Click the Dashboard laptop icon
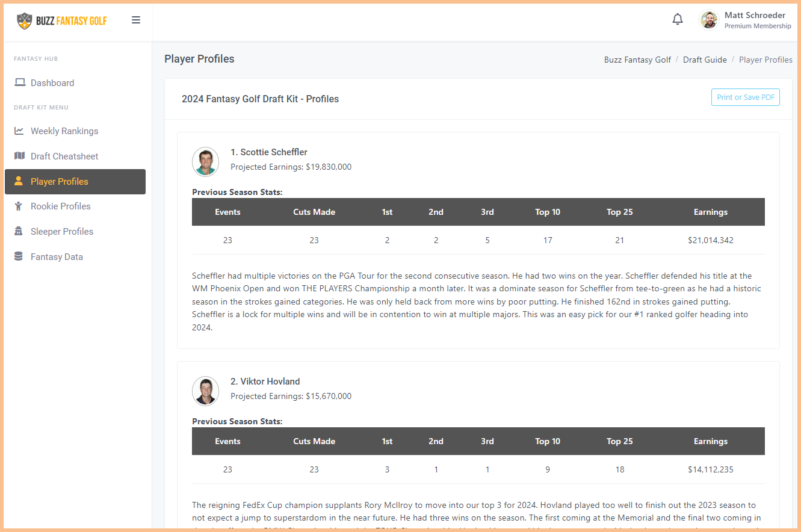 pos(20,82)
